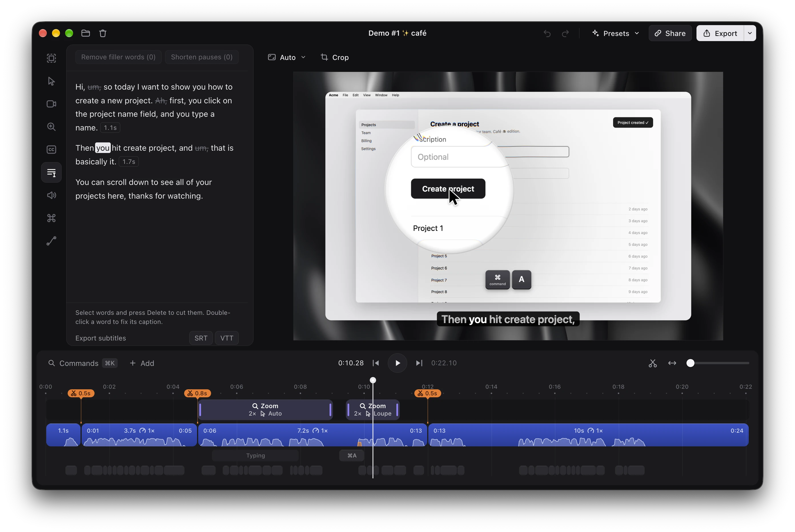Open the Auto aspect ratio dropdown
Viewport: 795px width, 532px height.
(x=287, y=57)
